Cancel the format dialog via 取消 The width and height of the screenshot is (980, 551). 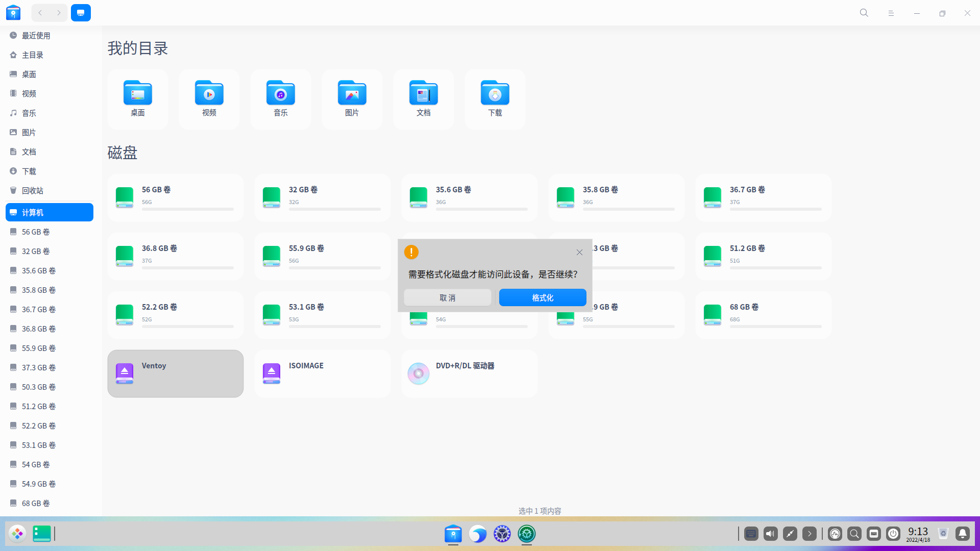447,297
